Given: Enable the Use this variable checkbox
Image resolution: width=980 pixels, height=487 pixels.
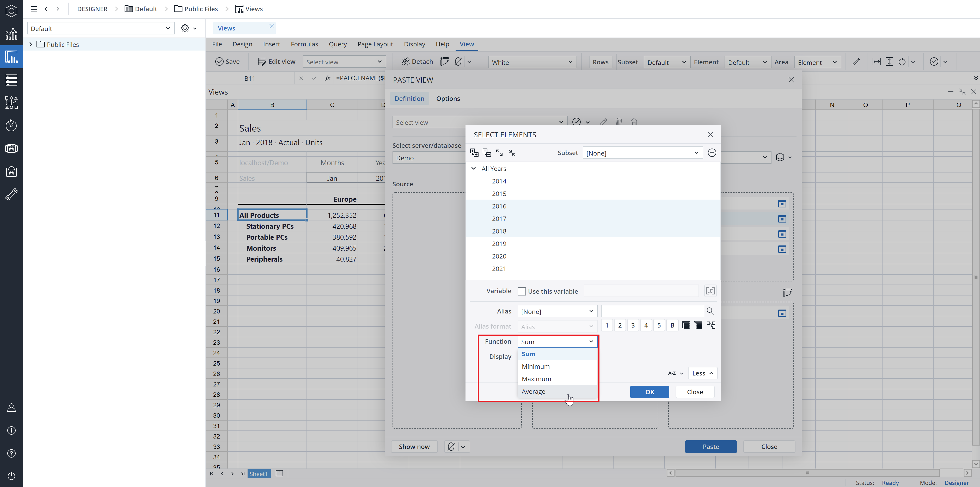Looking at the screenshot, I should pos(522,291).
